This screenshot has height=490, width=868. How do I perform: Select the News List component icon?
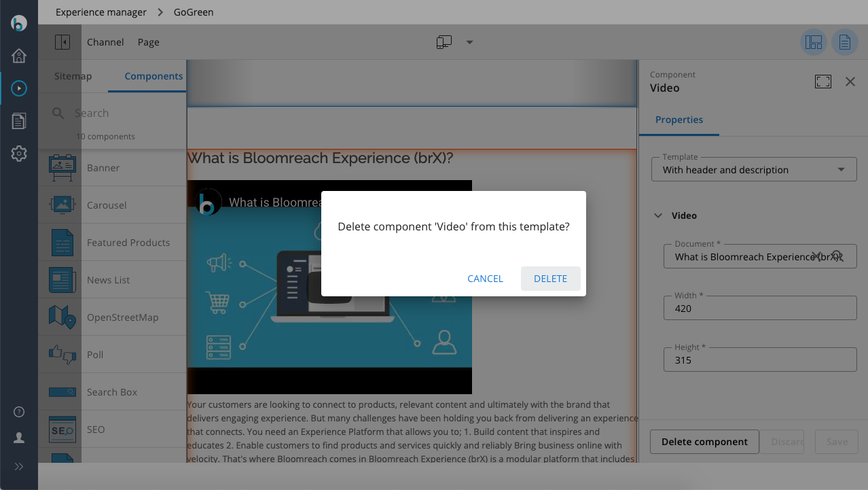62,280
